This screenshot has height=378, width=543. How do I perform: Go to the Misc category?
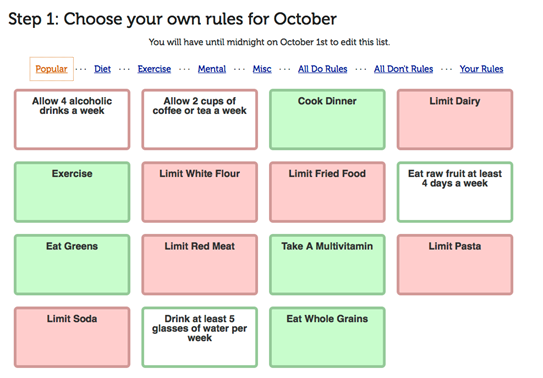[x=262, y=69]
